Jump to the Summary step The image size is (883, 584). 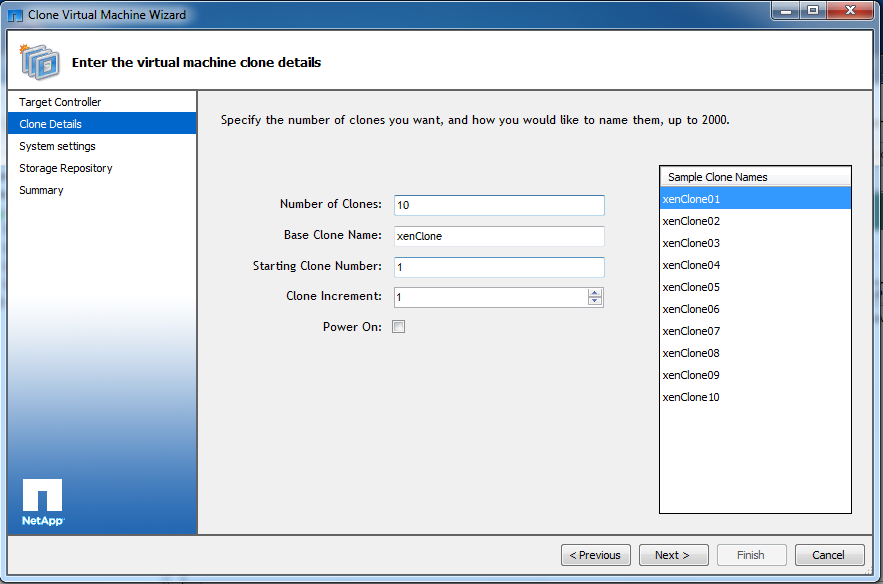coord(41,190)
